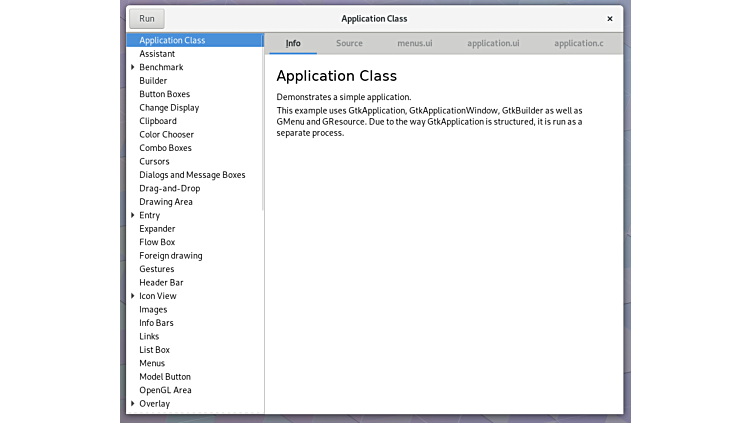Image resolution: width=752 pixels, height=423 pixels.
Task: Close the Application Class window
Action: (x=609, y=19)
